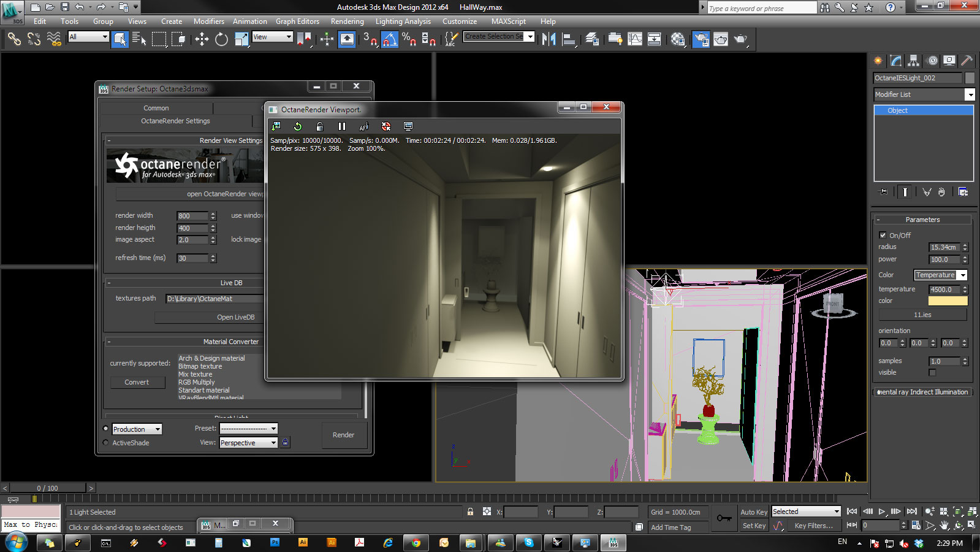Viewport: 980px width, 552px height.
Task: Collapse the Parameters rollout
Action: click(922, 220)
